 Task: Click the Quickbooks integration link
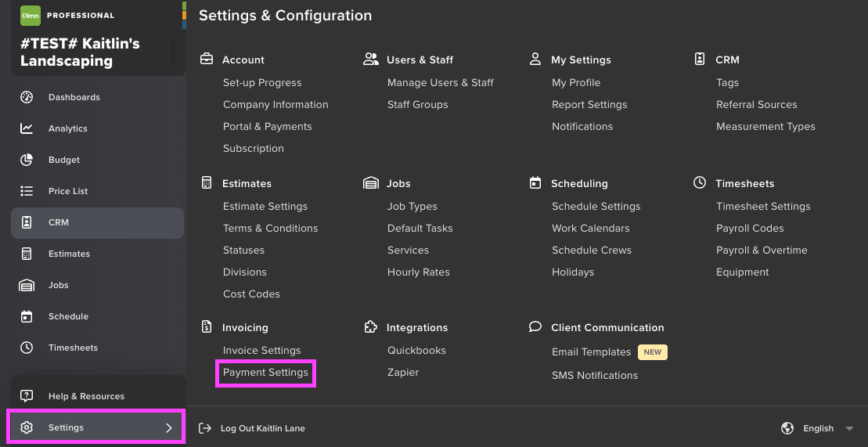416,351
